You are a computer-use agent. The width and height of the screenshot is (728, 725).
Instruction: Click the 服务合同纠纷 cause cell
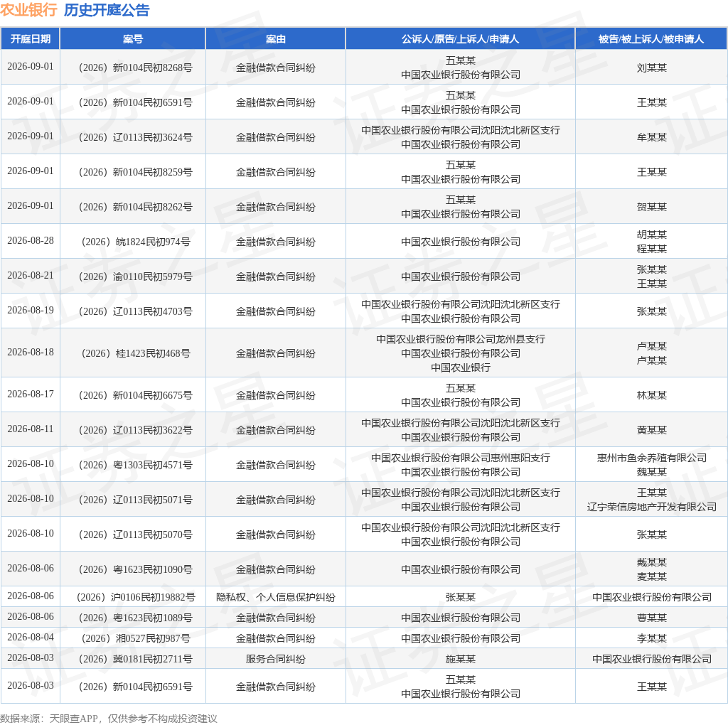pyautogui.click(x=275, y=659)
